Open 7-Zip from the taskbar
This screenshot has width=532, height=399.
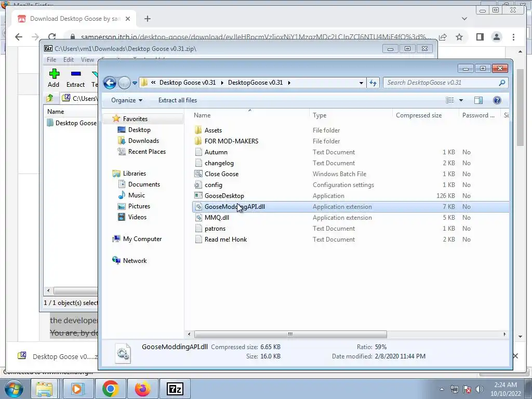(x=175, y=389)
